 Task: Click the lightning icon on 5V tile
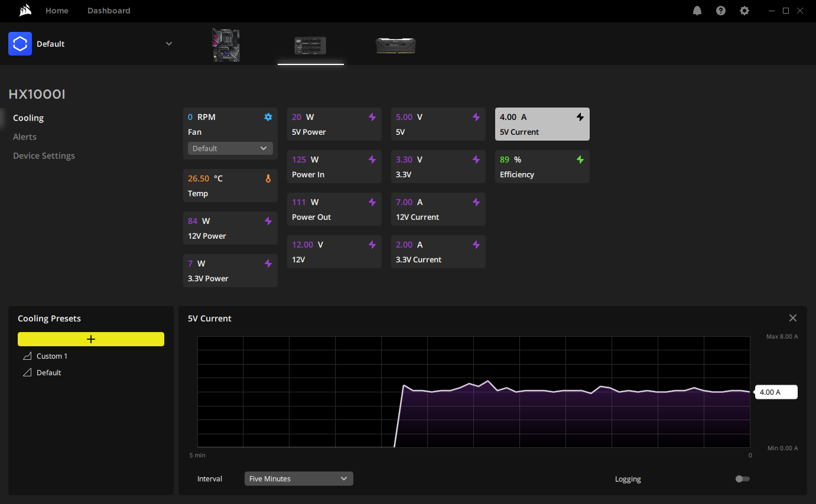[x=476, y=117]
